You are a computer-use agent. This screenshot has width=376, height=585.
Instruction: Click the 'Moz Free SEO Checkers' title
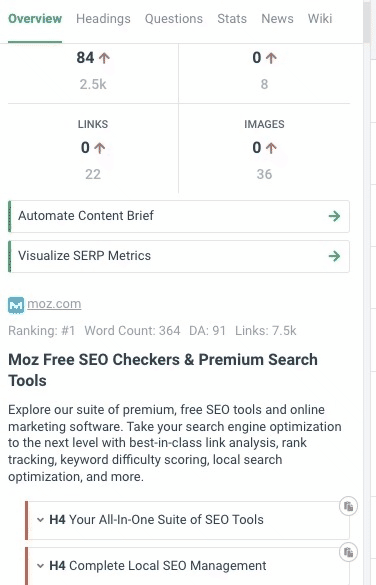click(x=163, y=370)
